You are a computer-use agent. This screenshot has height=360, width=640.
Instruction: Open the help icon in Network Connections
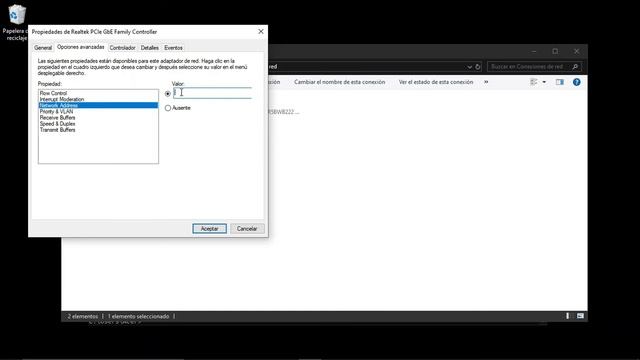(576, 82)
